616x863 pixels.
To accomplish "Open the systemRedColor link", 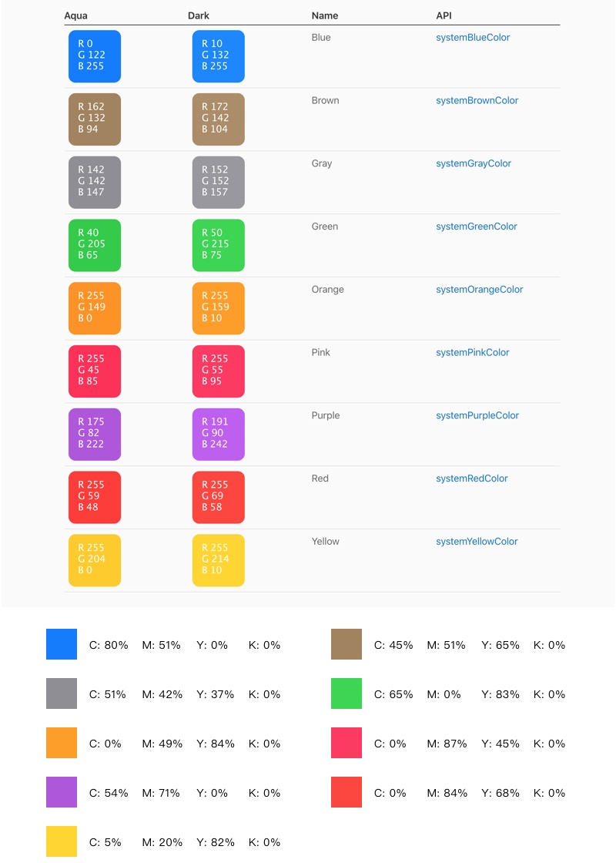I will [x=471, y=479].
